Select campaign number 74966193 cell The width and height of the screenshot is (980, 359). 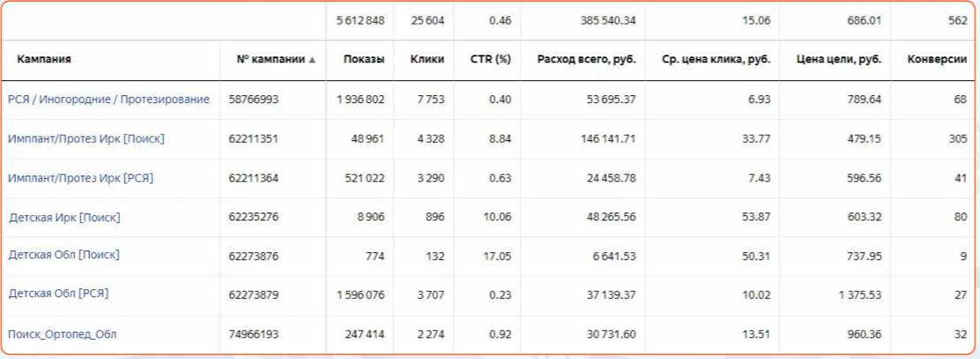click(253, 334)
